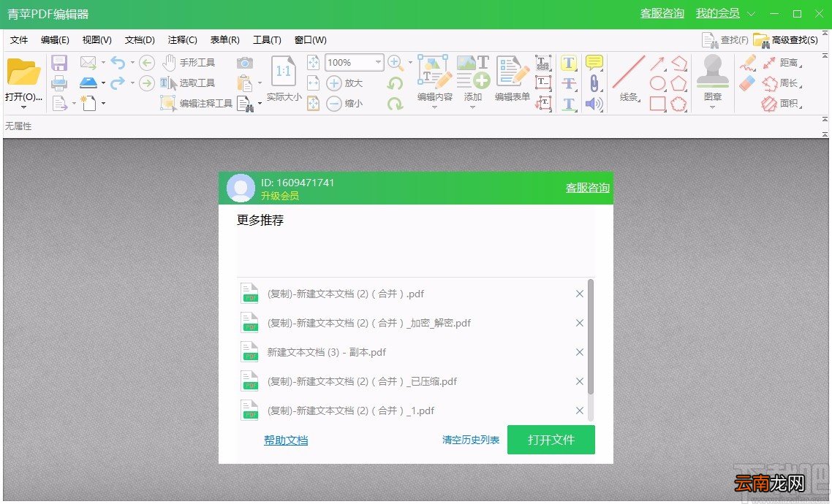832x504 pixels.
Task: Select the underline text tool
Action: pyautogui.click(x=569, y=104)
